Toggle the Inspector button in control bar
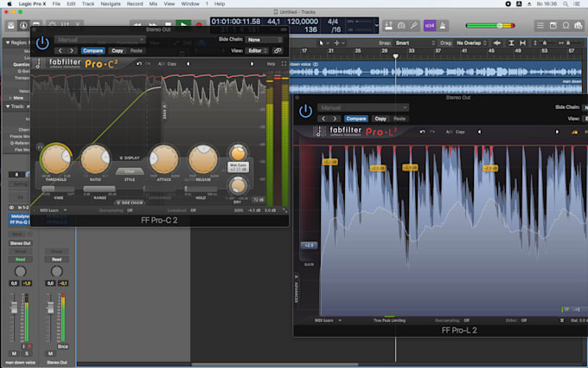This screenshot has height=368, width=588. (23, 25)
